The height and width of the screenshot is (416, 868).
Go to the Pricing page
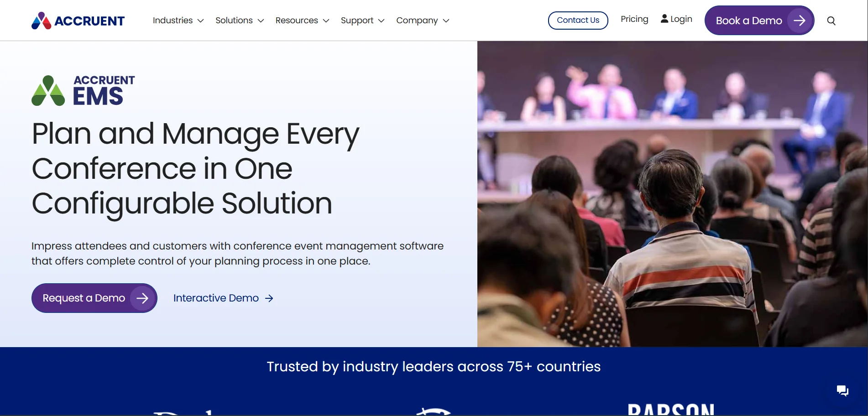click(634, 19)
